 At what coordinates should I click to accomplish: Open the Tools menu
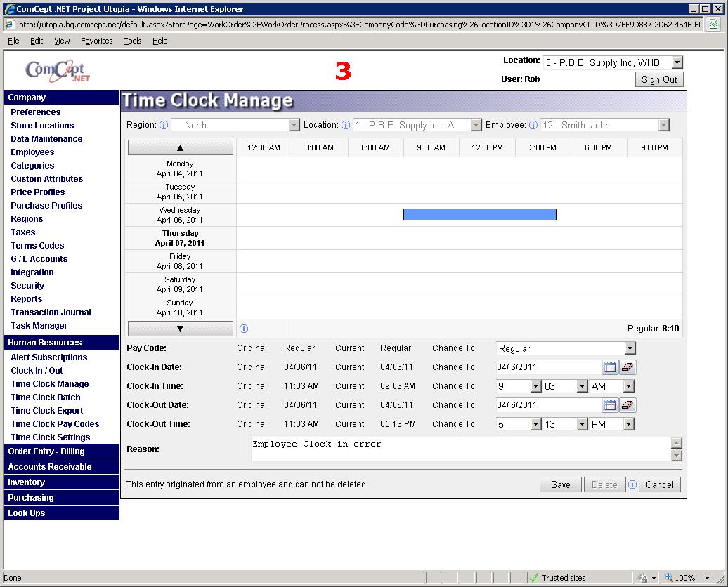click(x=133, y=41)
